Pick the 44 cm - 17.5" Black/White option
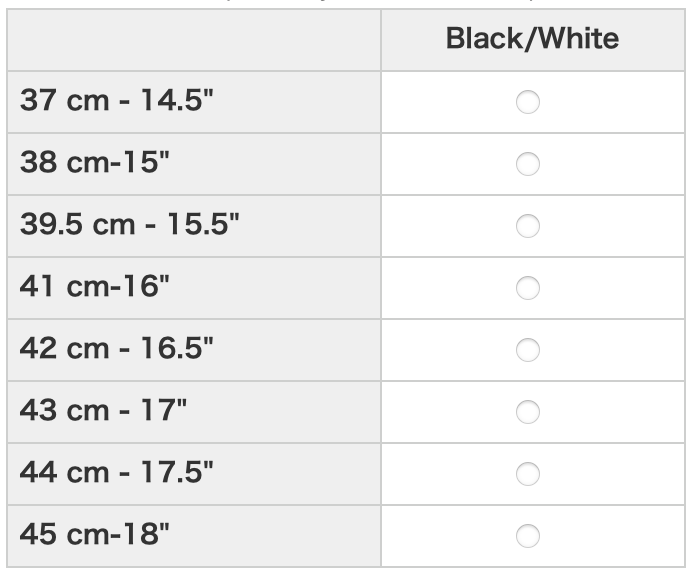 click(528, 473)
